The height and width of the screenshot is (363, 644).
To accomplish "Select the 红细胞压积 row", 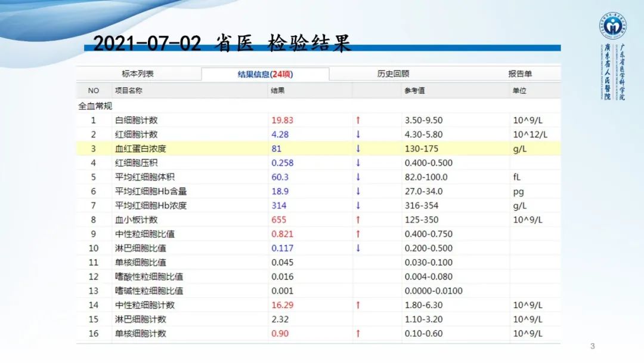I will pos(239,162).
